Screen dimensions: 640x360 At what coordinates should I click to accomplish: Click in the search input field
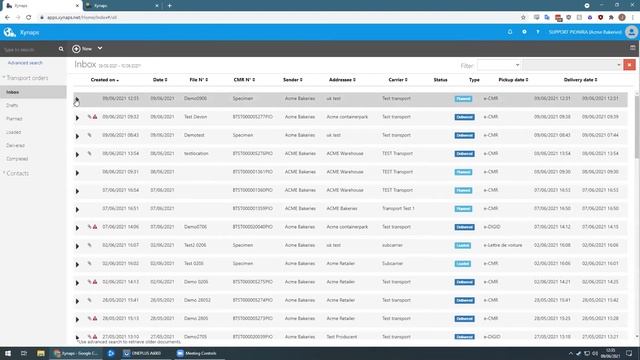point(29,49)
